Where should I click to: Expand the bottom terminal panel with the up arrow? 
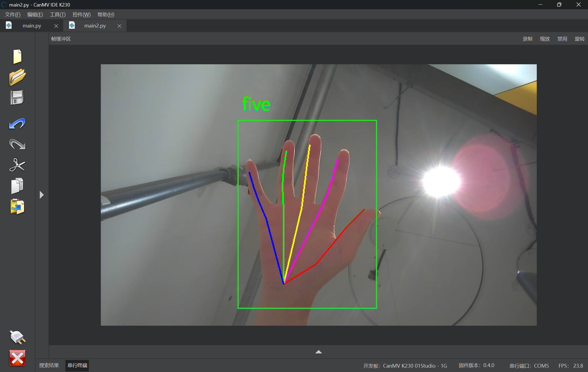pyautogui.click(x=319, y=352)
